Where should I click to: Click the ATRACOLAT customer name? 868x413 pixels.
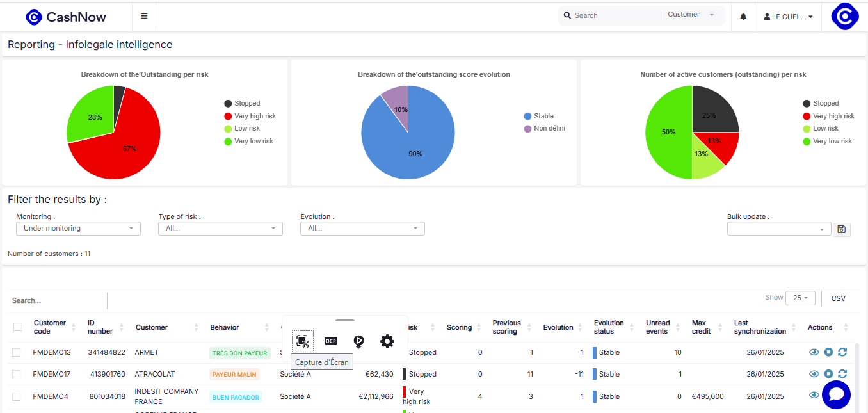154,374
